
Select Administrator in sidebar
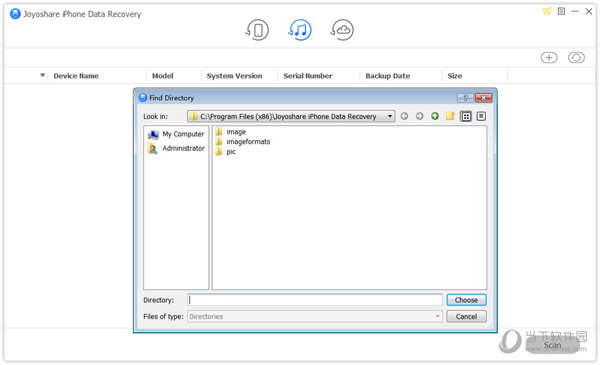coord(176,148)
